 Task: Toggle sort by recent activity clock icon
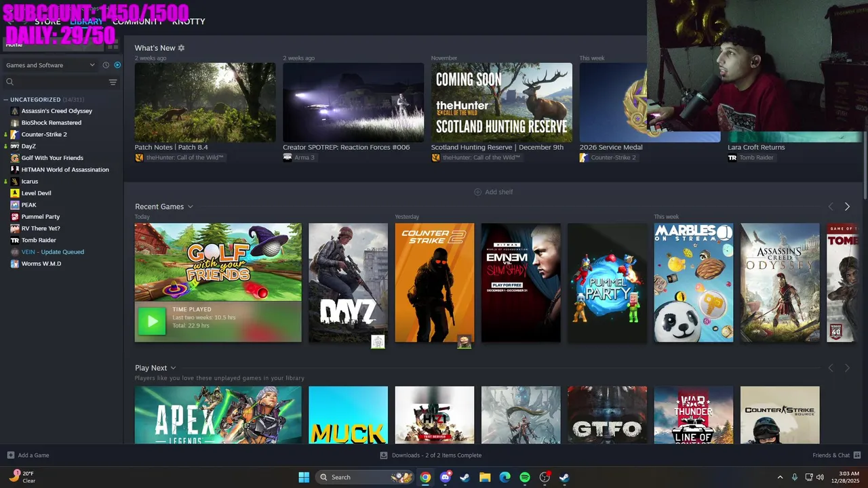(x=106, y=65)
